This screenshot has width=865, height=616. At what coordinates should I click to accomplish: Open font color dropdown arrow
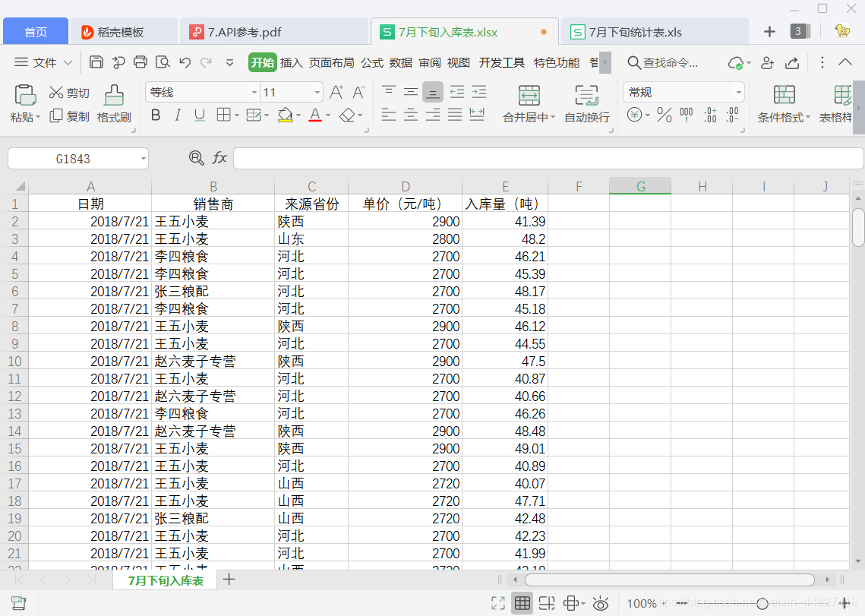(x=327, y=115)
